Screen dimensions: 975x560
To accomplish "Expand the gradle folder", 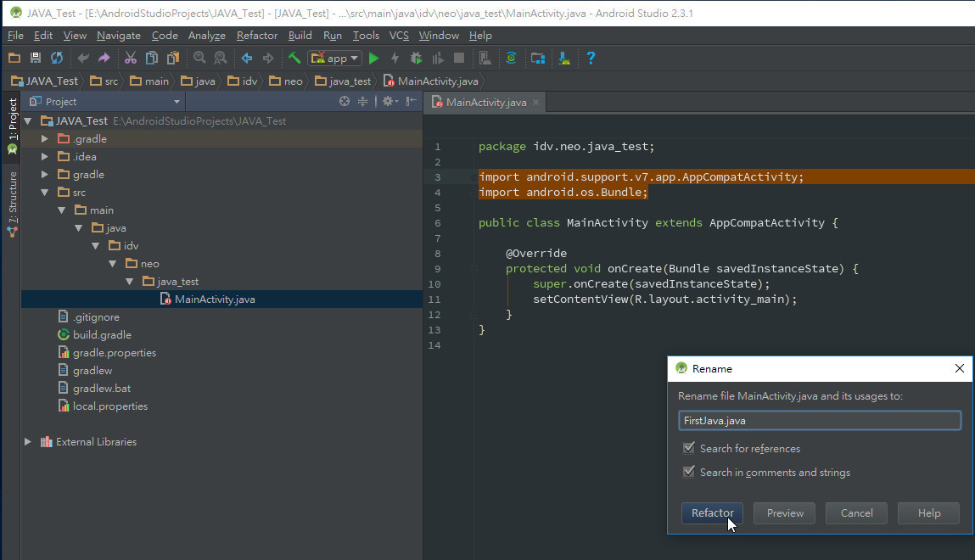I will (x=45, y=175).
